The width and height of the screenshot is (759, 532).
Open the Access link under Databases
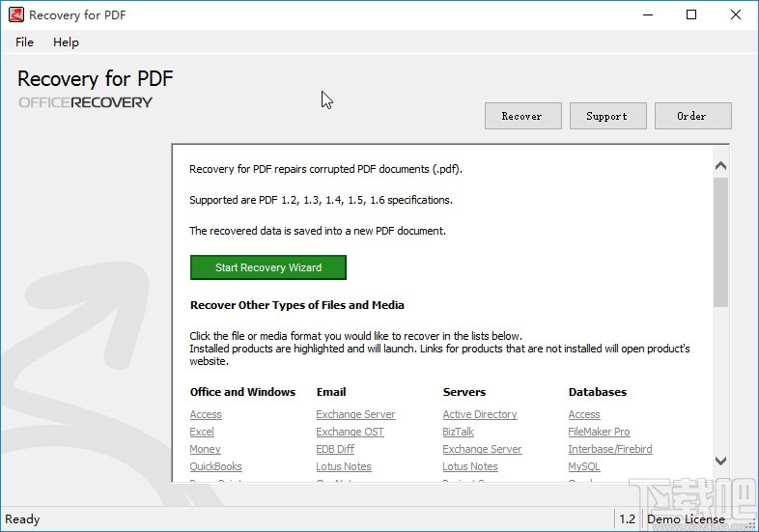coord(584,414)
